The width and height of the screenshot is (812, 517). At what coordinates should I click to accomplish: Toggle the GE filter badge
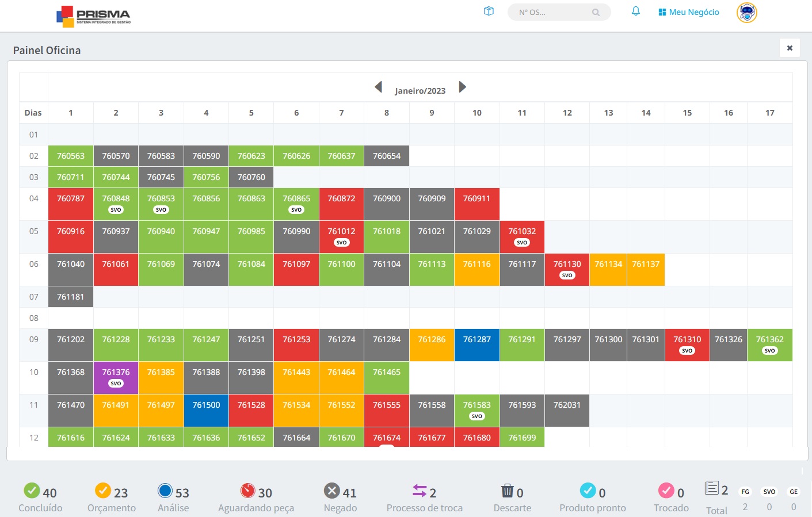coord(794,492)
